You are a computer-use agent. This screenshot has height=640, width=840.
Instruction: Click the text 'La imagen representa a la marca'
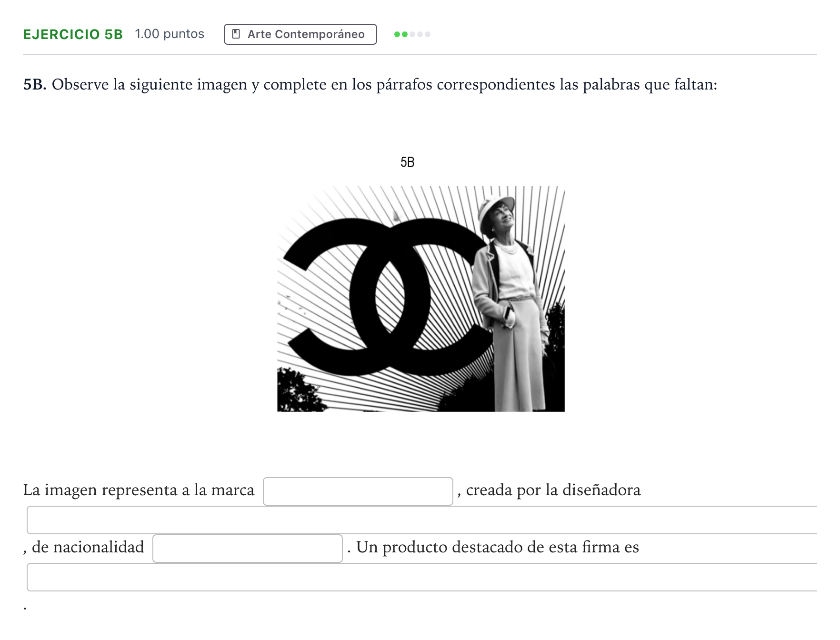tap(139, 490)
